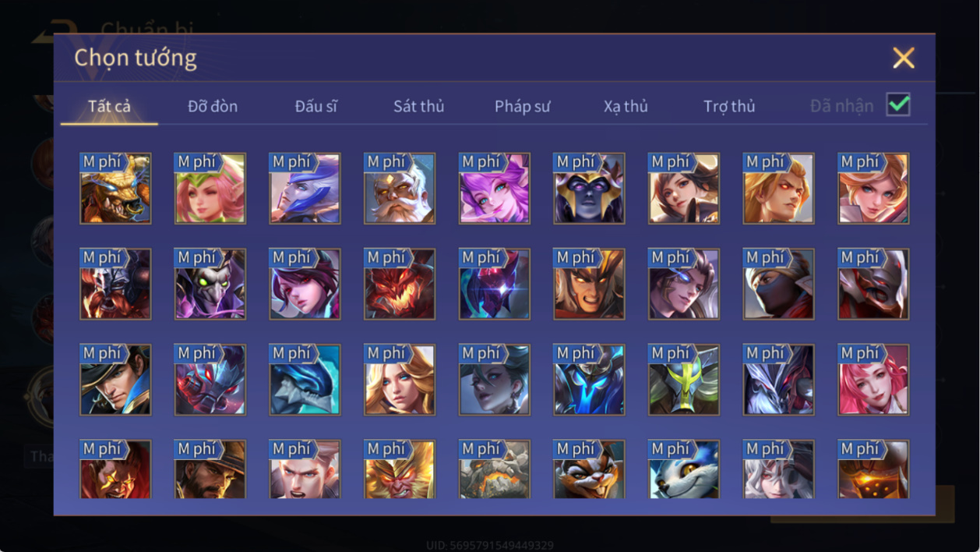Viewport: 980px width, 552px height.
Task: Close the Chọn tướng dialog
Action: (904, 58)
